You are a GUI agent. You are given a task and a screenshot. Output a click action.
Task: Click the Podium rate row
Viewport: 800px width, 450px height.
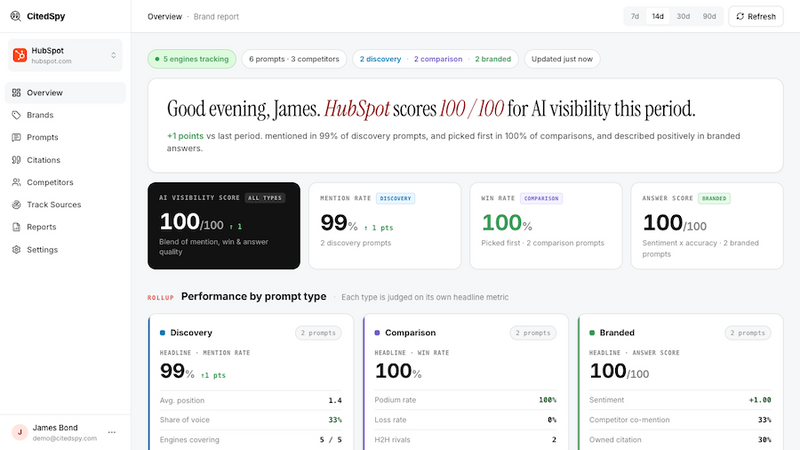pos(465,400)
